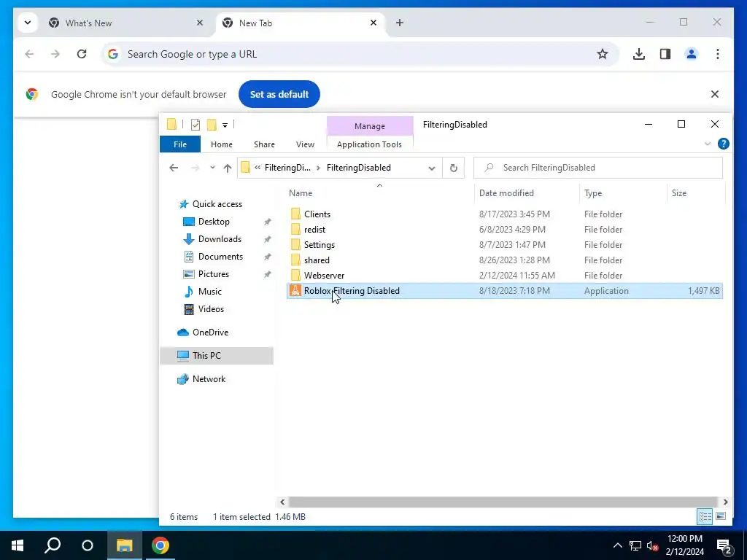Click the Manage contextual tab
This screenshot has height=560, width=747.
tap(370, 126)
